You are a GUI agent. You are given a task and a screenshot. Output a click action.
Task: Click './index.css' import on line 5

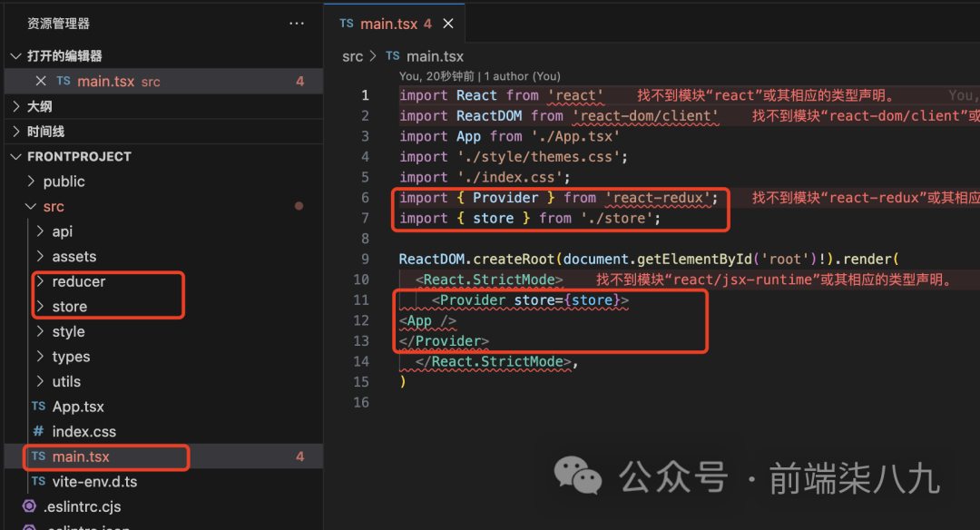point(509,178)
